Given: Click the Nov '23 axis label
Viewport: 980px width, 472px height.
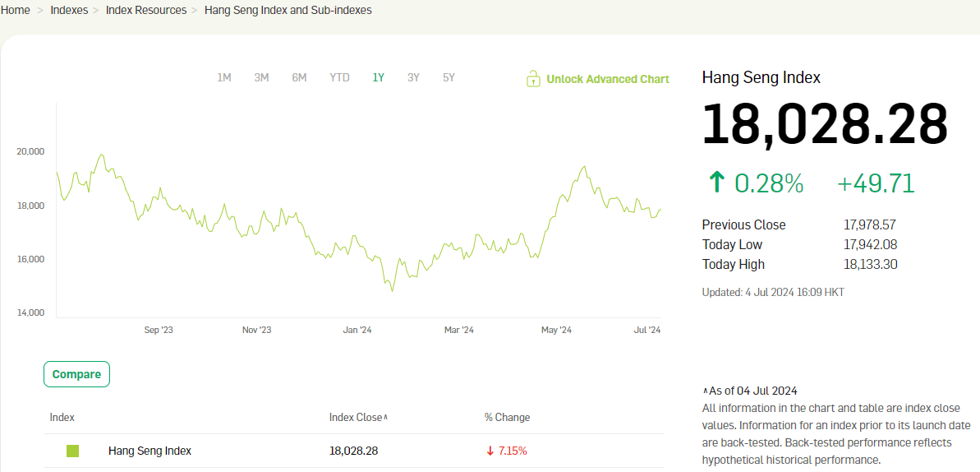Looking at the screenshot, I should 257,330.
